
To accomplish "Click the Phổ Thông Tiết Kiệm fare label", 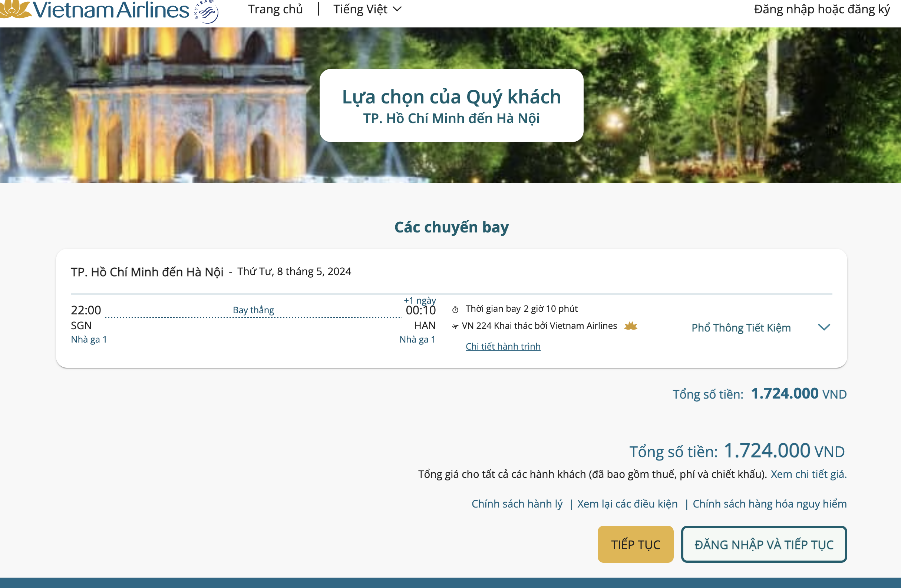I will point(741,327).
